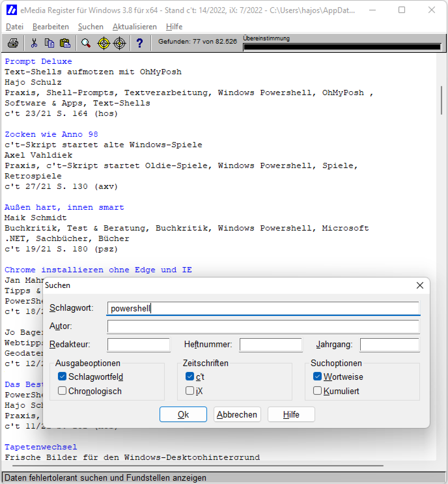Click the Abbrechen button

(237, 414)
